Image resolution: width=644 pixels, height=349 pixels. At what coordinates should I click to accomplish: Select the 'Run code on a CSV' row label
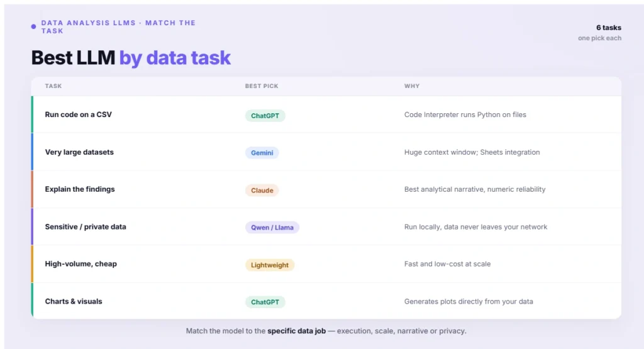(79, 114)
